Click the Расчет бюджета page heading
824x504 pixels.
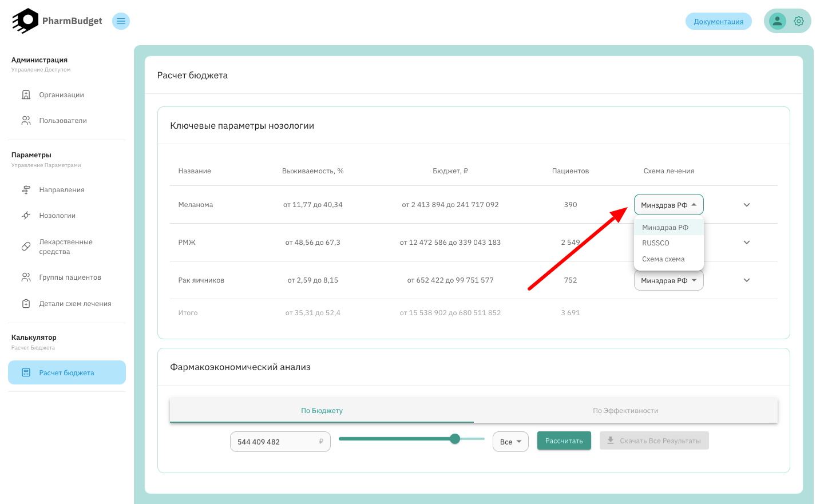[192, 76]
